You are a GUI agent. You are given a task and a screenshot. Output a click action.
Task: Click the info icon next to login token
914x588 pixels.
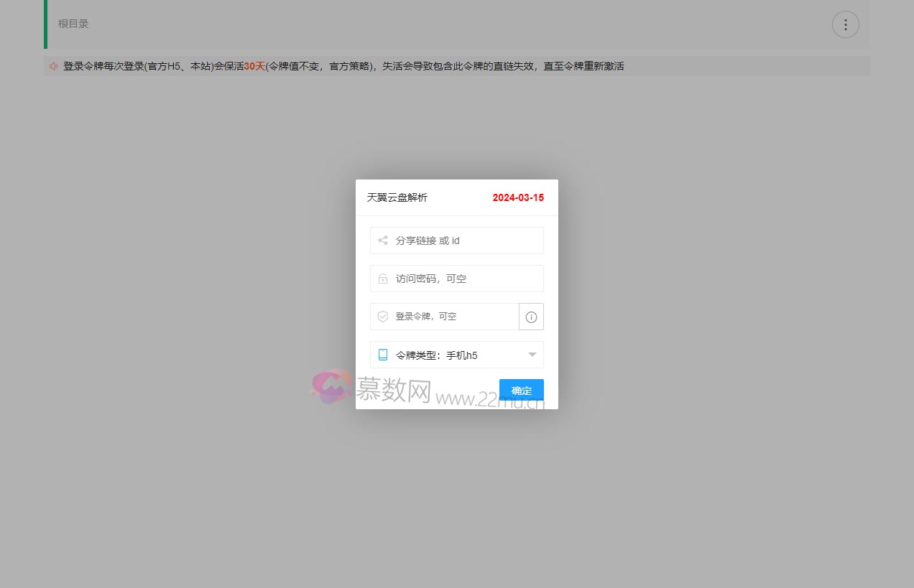[x=531, y=317]
